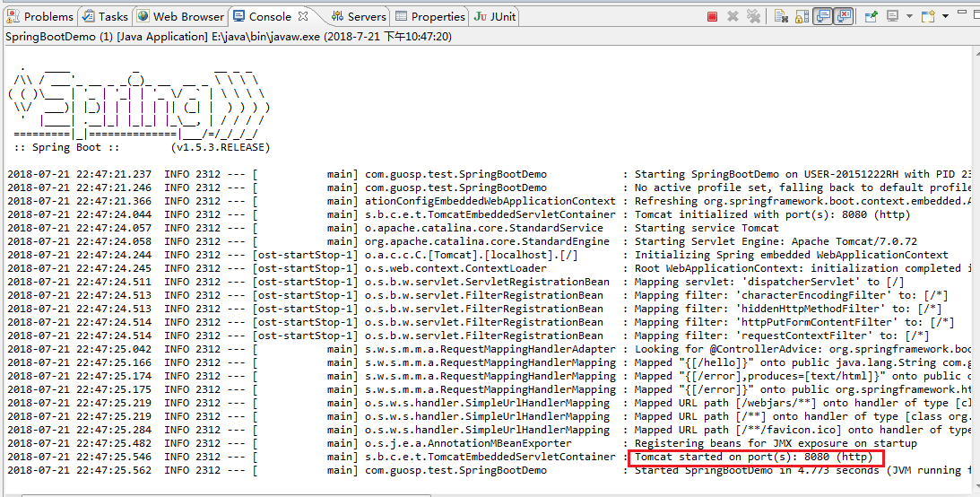Image resolution: width=980 pixels, height=497 pixels.
Task: Click 'o.a.c.c.C.[Tomcat].[localhost].[/]' logger name
Action: coord(472,255)
